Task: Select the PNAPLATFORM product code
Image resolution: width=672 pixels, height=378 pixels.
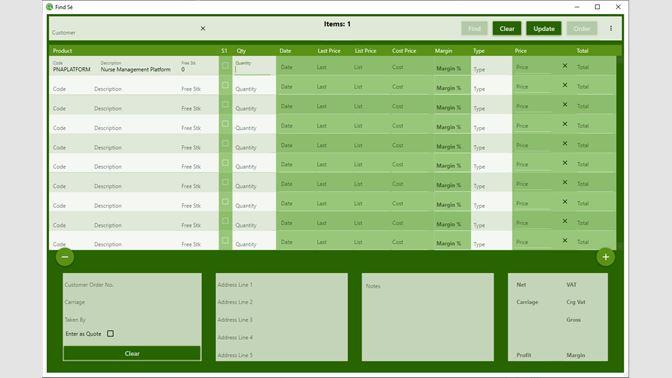Action: pos(72,69)
